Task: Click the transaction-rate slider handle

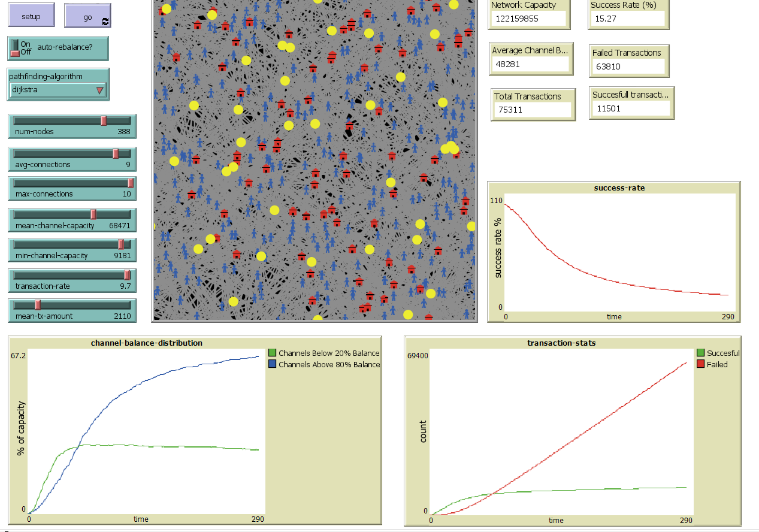Action: pyautogui.click(x=127, y=274)
